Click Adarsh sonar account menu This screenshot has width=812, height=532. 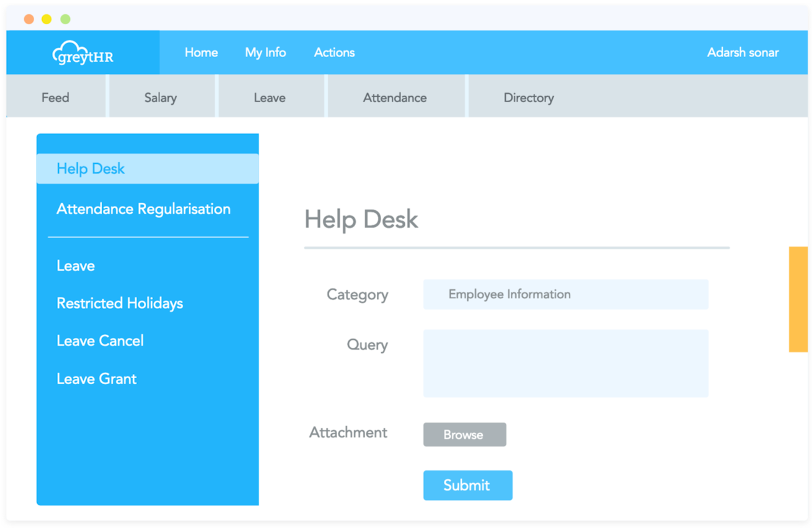[x=743, y=53]
